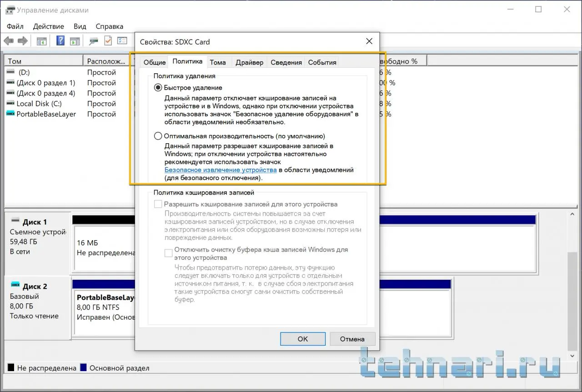Click the Диск 1 label in the lower pane
This screenshot has height=392, width=582.
[x=35, y=222]
